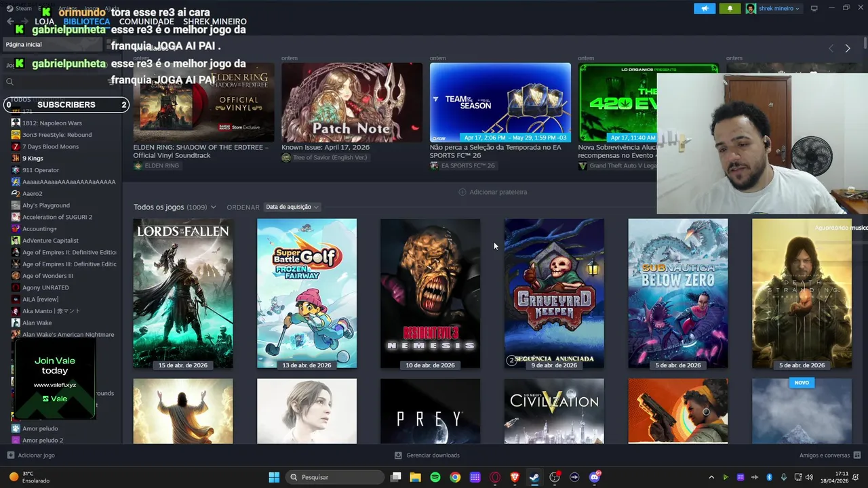Open Amigos e conversas panel
This screenshot has width=868, height=488.
[830, 455]
